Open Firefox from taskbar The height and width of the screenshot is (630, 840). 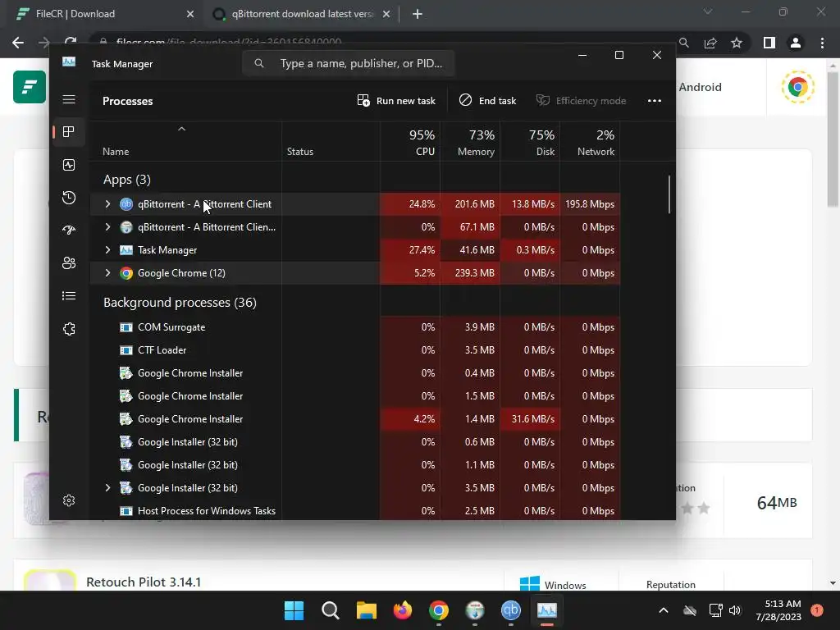coord(403,610)
